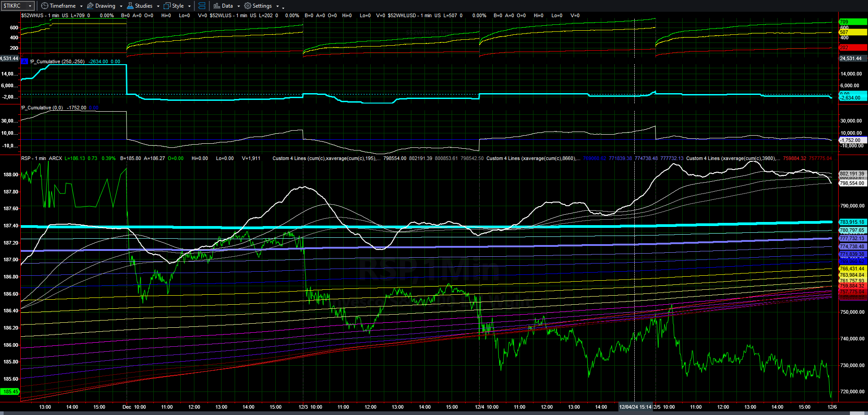This screenshot has height=415, width=868.
Task: Expand the Studies dropdown arrow
Action: (158, 6)
